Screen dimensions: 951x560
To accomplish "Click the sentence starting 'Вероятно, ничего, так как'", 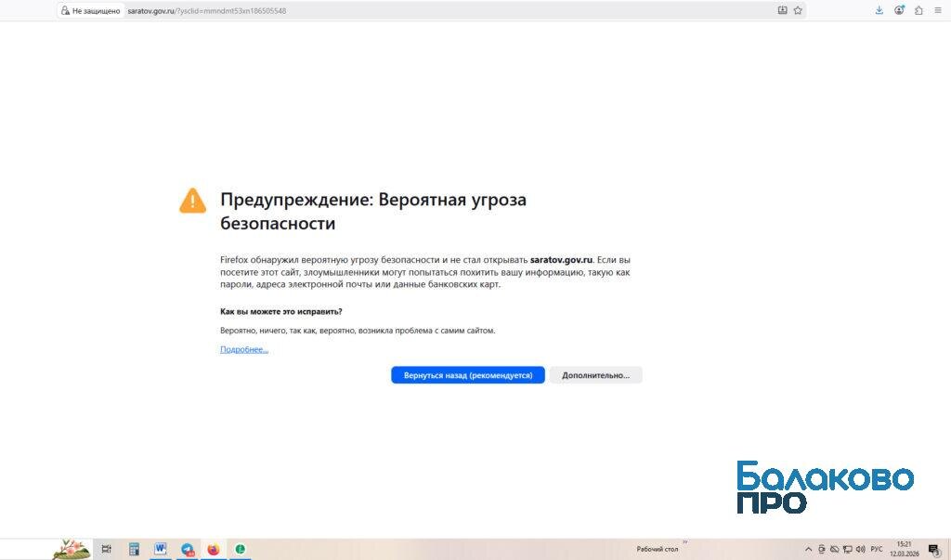I will [358, 331].
